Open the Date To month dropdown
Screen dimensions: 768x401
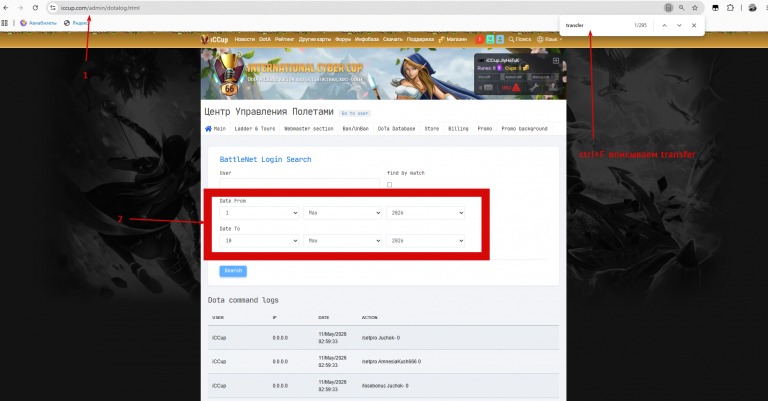coord(342,241)
